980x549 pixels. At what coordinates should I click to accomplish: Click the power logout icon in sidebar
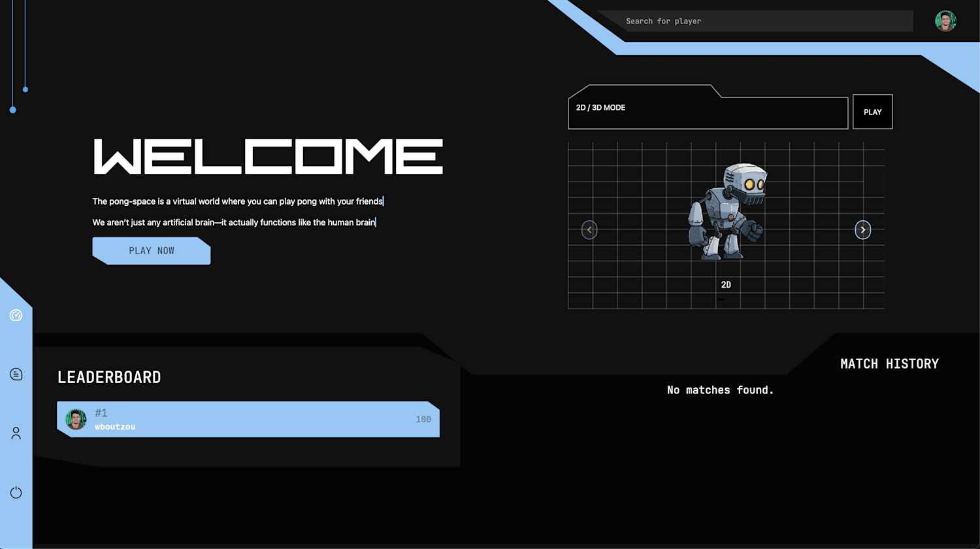(16, 492)
